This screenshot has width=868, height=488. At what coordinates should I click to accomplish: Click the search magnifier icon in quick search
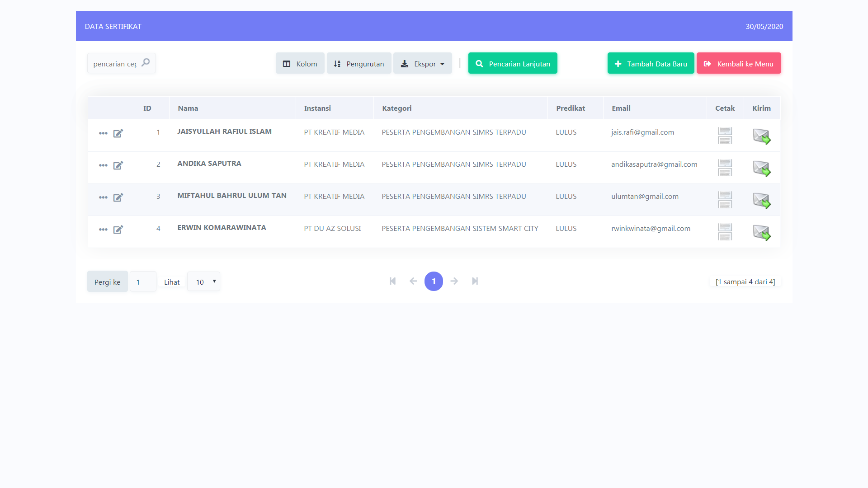146,63
